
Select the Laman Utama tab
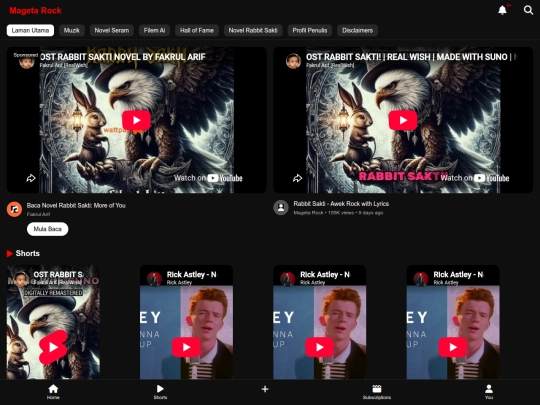(x=30, y=30)
